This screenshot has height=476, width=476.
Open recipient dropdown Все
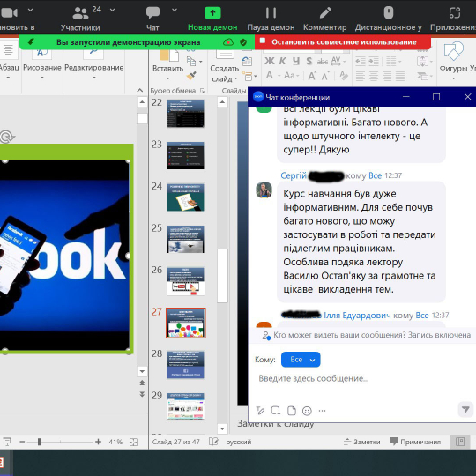coord(301,360)
